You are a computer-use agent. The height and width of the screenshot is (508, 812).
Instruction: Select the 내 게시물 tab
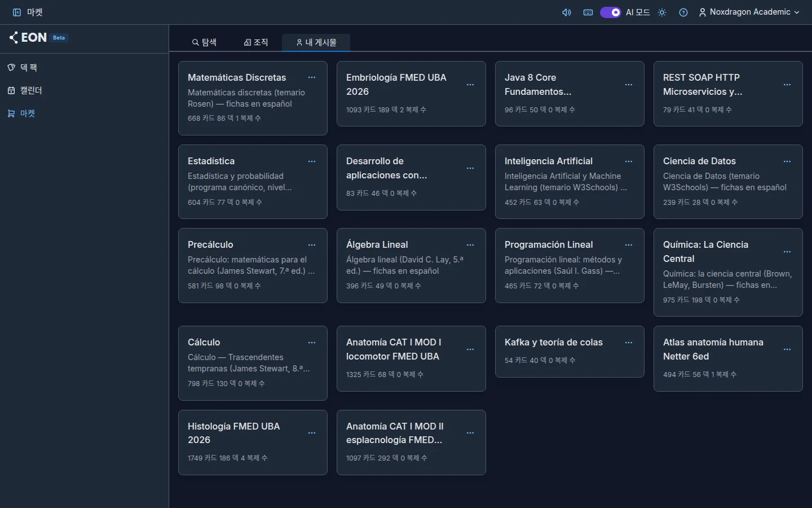[316, 42]
